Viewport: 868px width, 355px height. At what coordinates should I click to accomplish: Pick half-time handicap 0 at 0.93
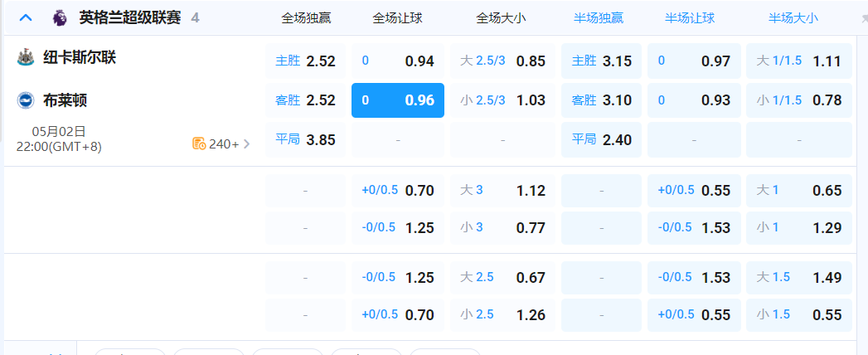694,100
